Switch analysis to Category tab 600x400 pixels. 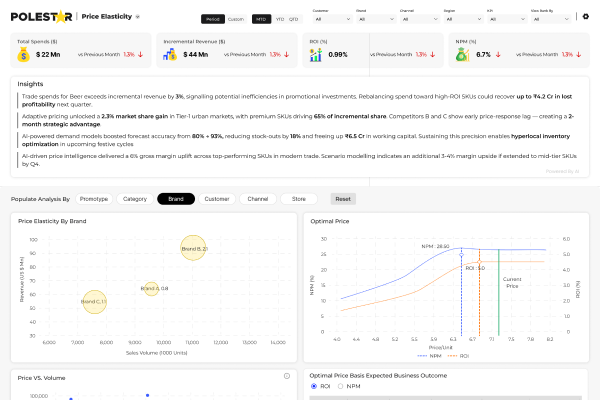coord(135,199)
